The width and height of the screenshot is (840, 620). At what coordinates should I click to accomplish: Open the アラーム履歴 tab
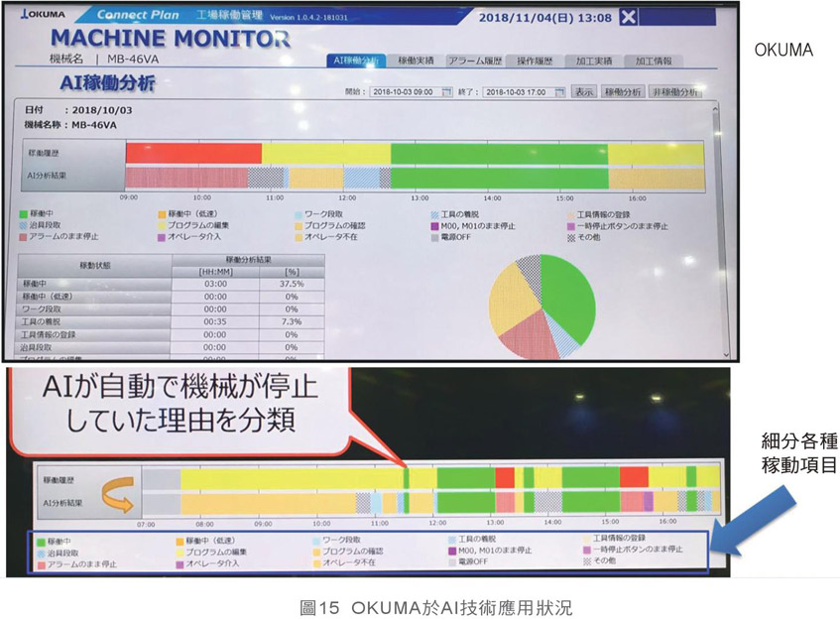(474, 62)
